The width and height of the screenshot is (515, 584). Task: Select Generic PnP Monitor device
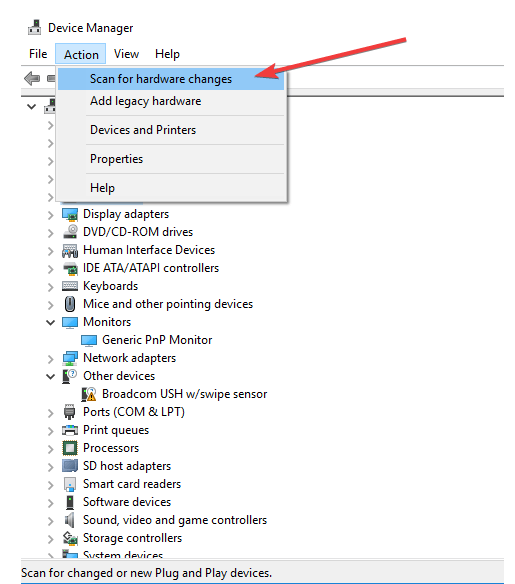pyautogui.click(x=157, y=340)
